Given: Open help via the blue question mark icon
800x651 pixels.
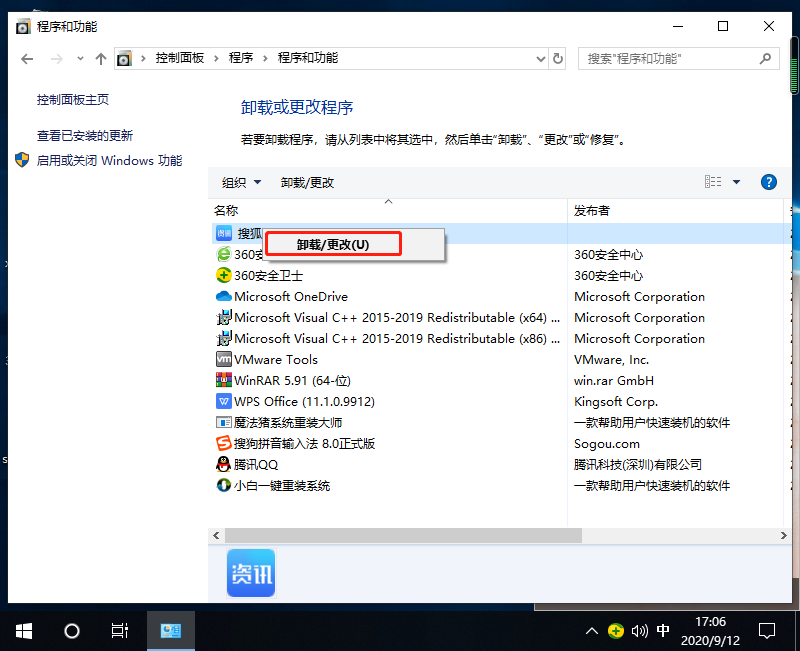Looking at the screenshot, I should coord(768,182).
